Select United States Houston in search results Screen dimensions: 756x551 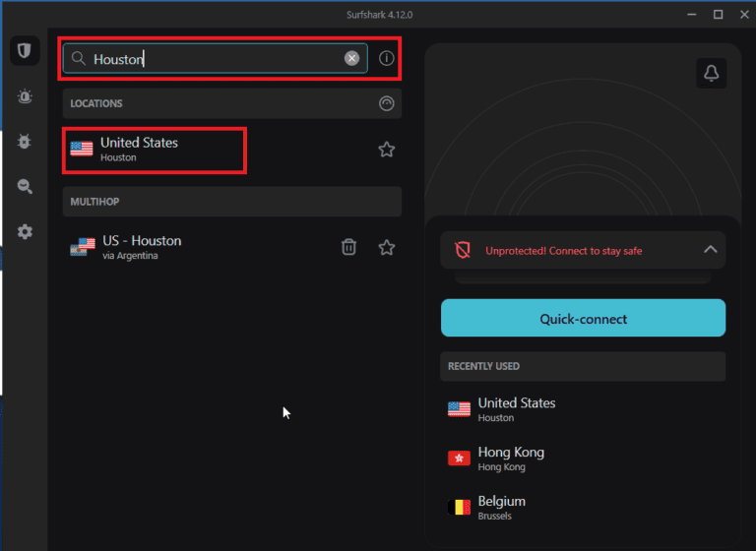coord(154,150)
